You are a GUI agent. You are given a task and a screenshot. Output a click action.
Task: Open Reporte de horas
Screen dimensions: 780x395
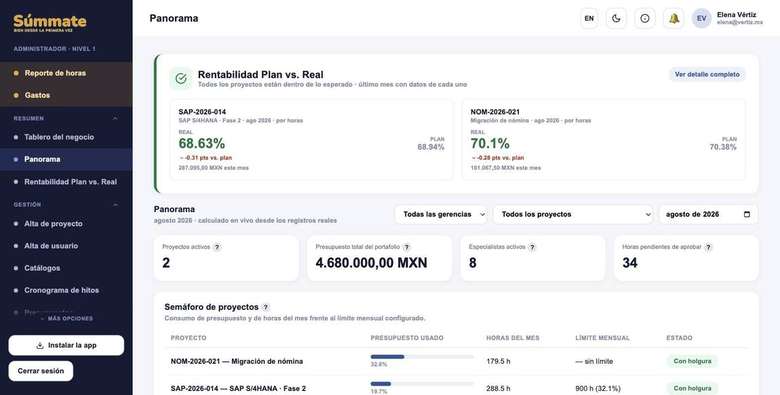(x=66, y=73)
